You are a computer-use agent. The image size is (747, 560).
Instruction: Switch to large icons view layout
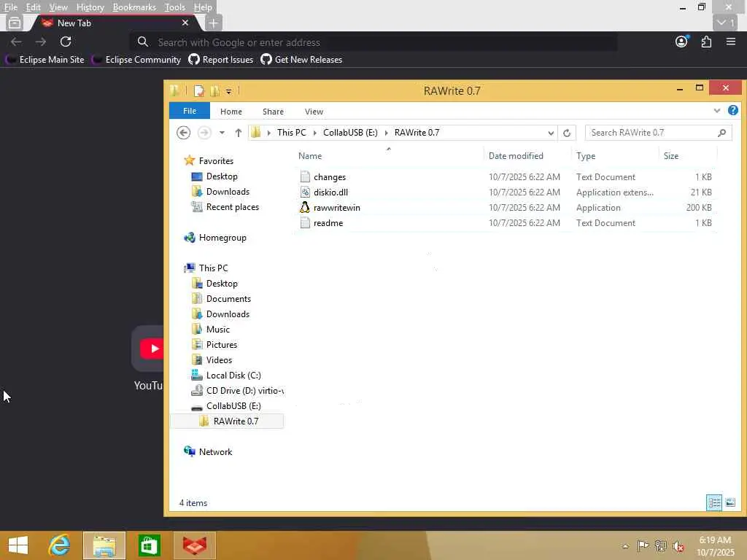(x=730, y=503)
